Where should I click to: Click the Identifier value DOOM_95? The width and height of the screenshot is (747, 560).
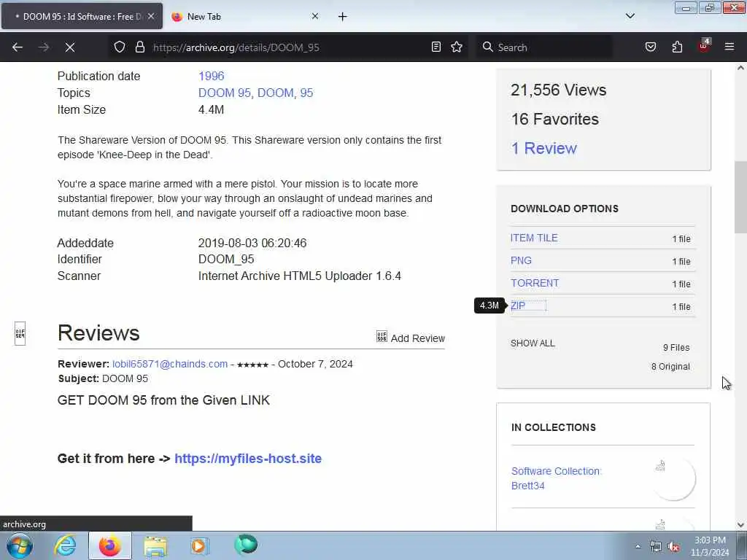[x=226, y=259]
